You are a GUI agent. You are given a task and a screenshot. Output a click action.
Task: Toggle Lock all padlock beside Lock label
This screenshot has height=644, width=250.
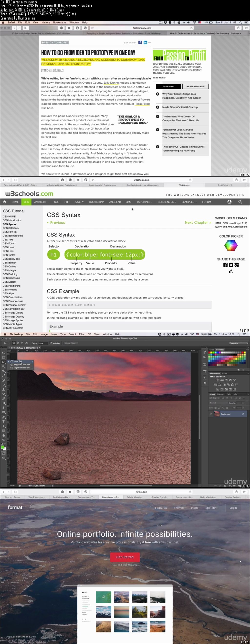[227, 408]
